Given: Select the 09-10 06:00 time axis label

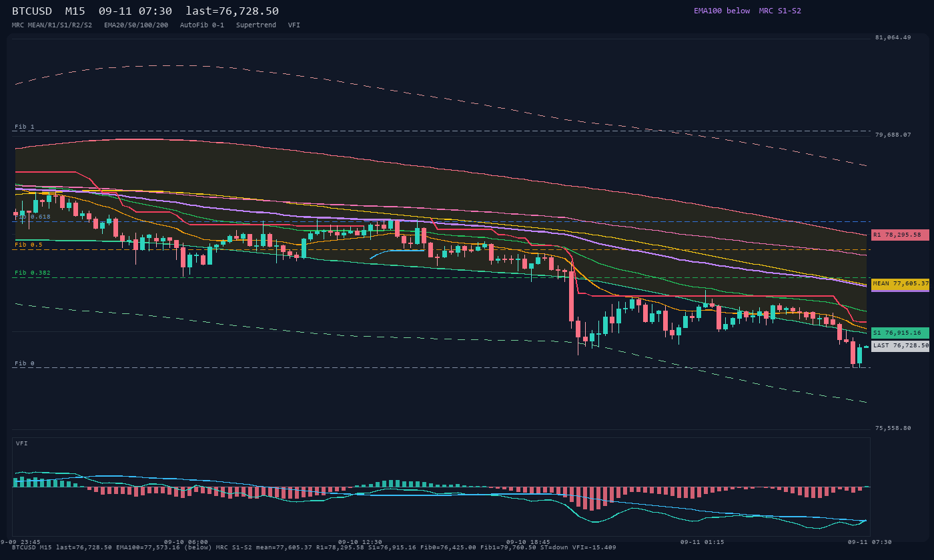Looking at the screenshot, I should tap(186, 542).
